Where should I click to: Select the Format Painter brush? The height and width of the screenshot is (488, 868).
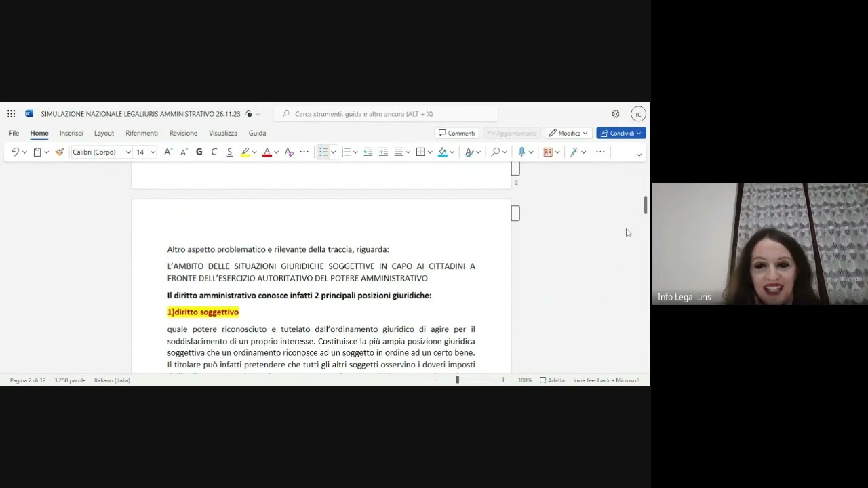pos(60,152)
